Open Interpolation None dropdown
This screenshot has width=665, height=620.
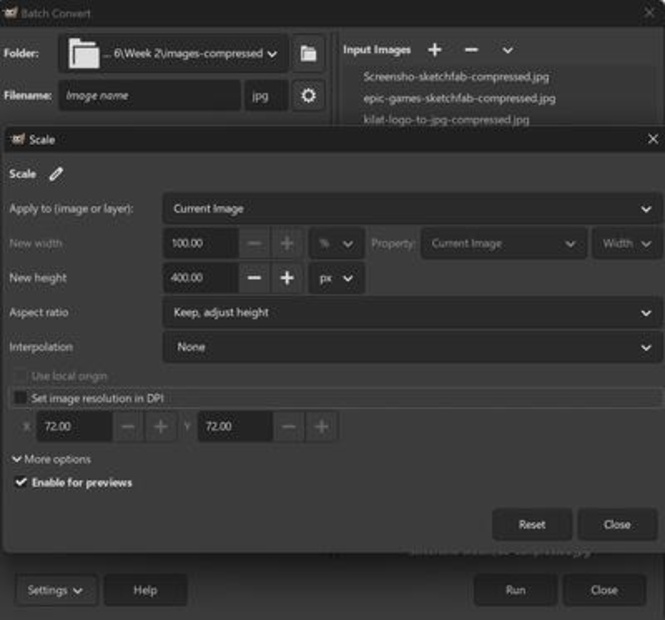[412, 347]
